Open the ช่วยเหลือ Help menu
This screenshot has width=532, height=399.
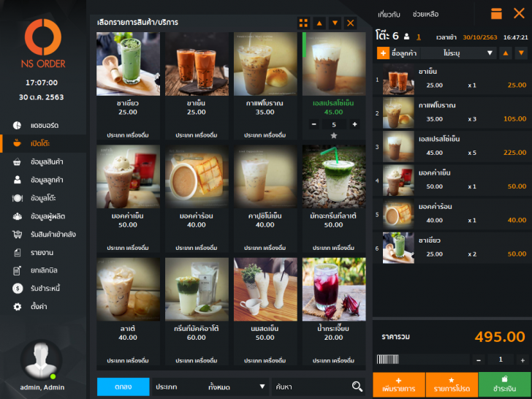point(425,15)
